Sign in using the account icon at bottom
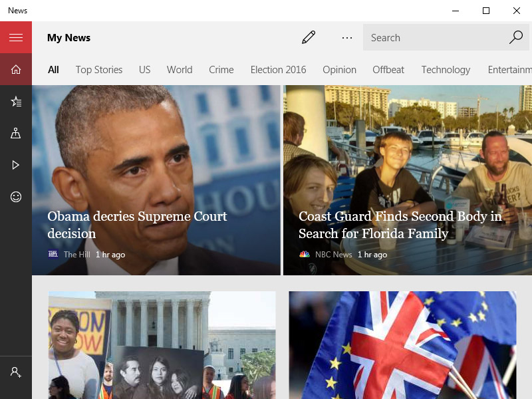Screen dimensions: 532x399 point(15,372)
